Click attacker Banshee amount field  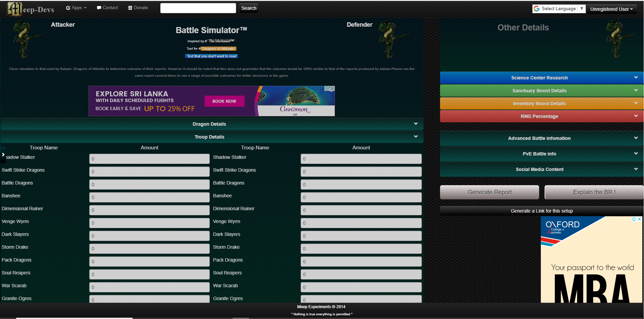pyautogui.click(x=149, y=197)
